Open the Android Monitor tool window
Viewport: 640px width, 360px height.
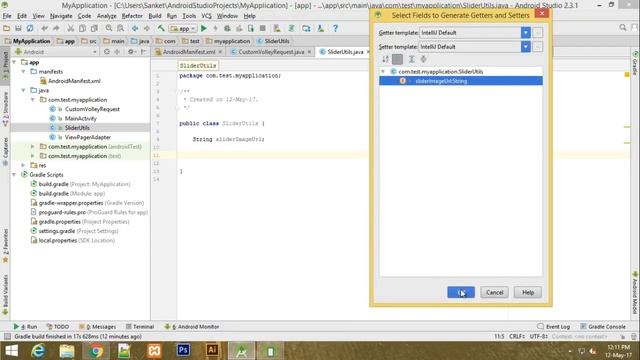(x=192, y=327)
